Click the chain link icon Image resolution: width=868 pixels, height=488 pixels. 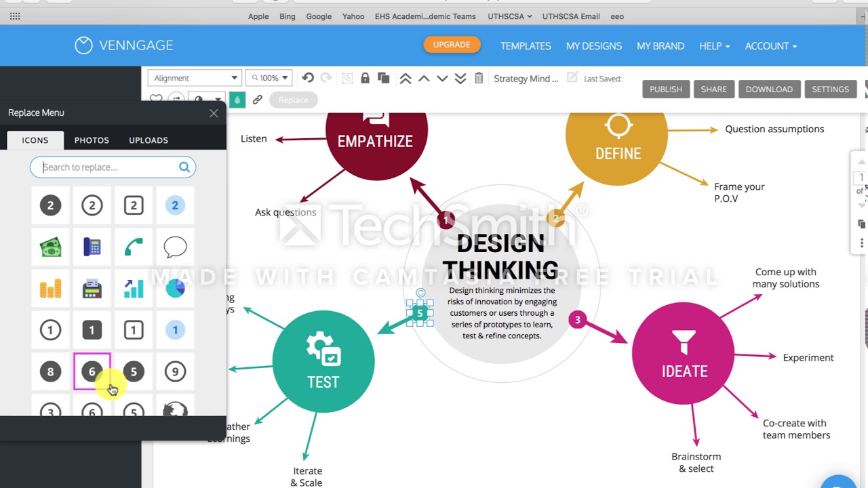(x=257, y=100)
